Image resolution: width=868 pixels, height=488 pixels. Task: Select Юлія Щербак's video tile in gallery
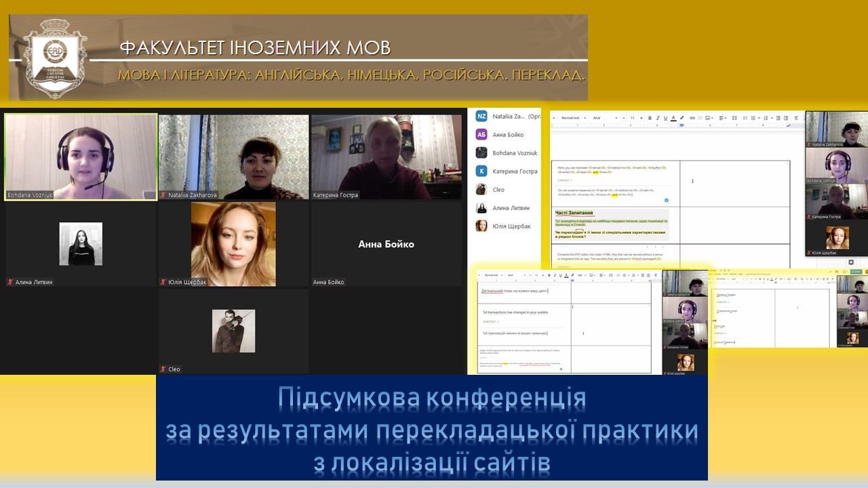[234, 244]
